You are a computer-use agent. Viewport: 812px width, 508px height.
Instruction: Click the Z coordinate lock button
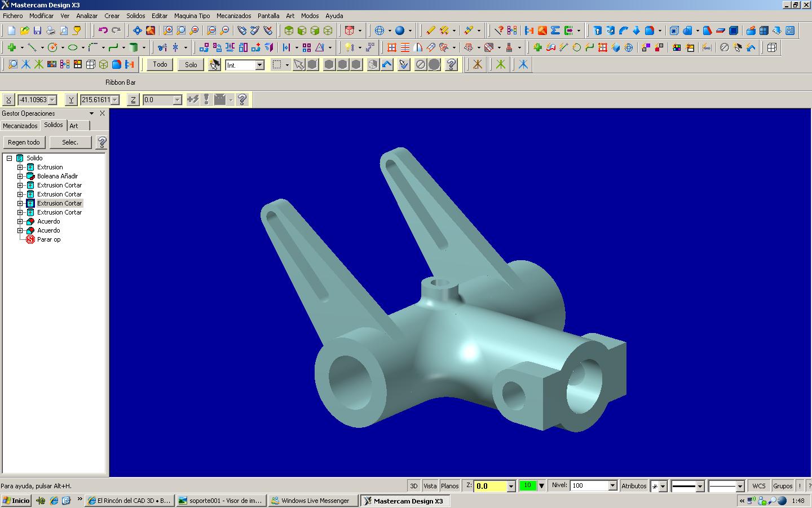coord(133,100)
